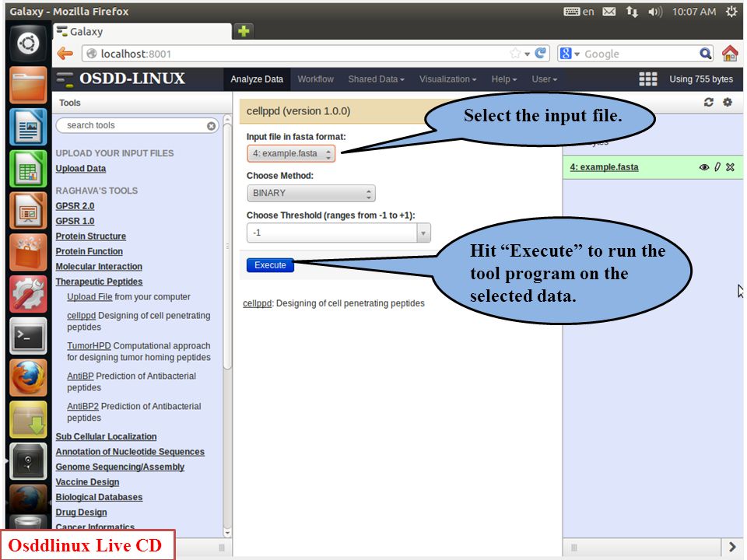The image size is (747, 560).
Task: Go to the Firefox home page icon
Action: (x=730, y=54)
